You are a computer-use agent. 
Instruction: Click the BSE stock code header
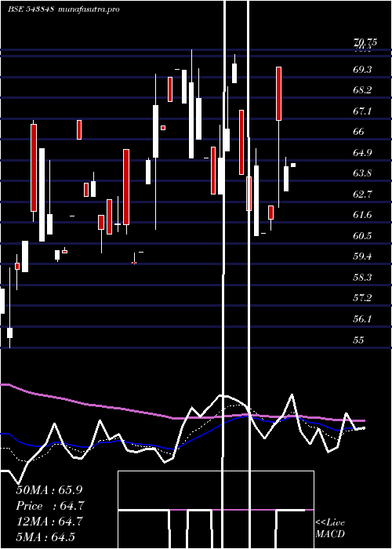[31, 9]
